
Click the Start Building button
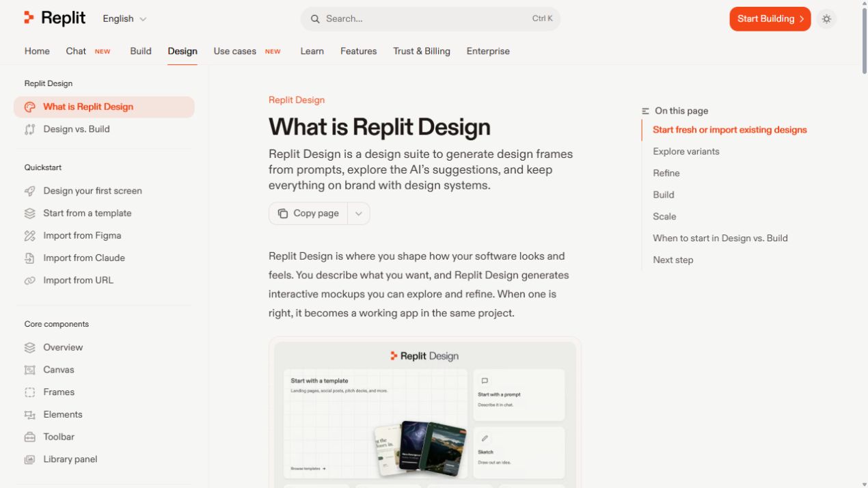point(770,19)
